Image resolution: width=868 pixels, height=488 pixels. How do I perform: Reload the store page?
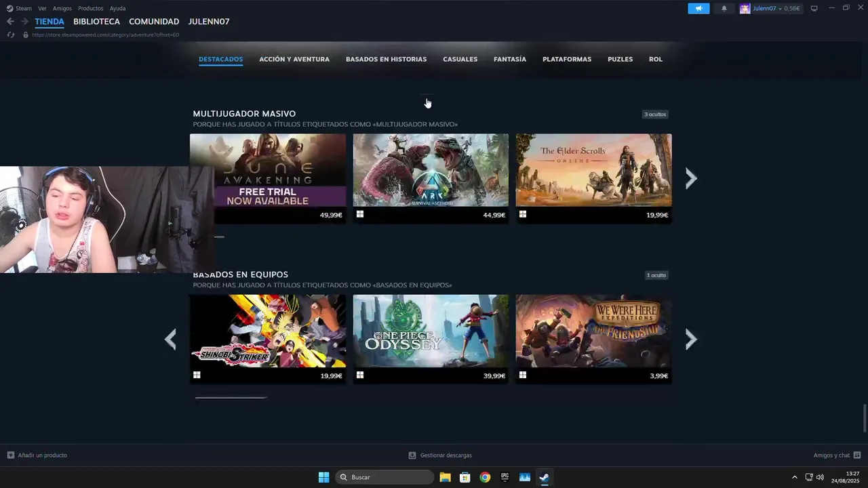[x=10, y=35]
